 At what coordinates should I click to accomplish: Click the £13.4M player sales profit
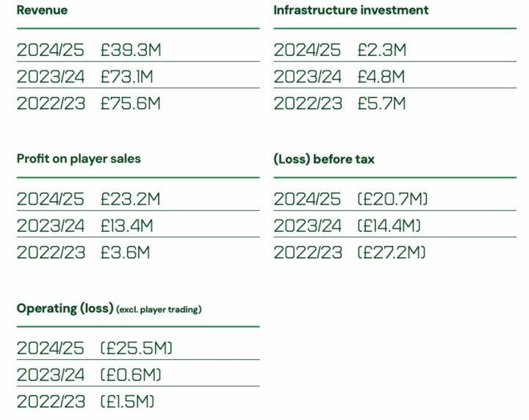coord(126,225)
